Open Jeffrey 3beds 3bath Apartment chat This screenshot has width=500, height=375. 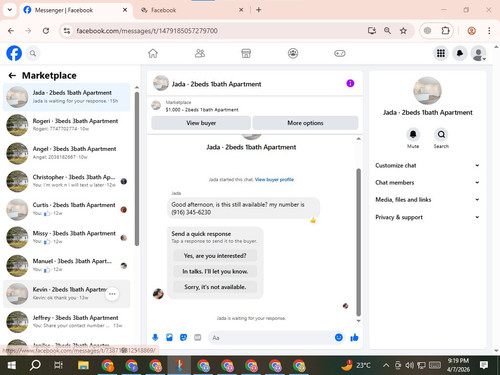click(67, 322)
